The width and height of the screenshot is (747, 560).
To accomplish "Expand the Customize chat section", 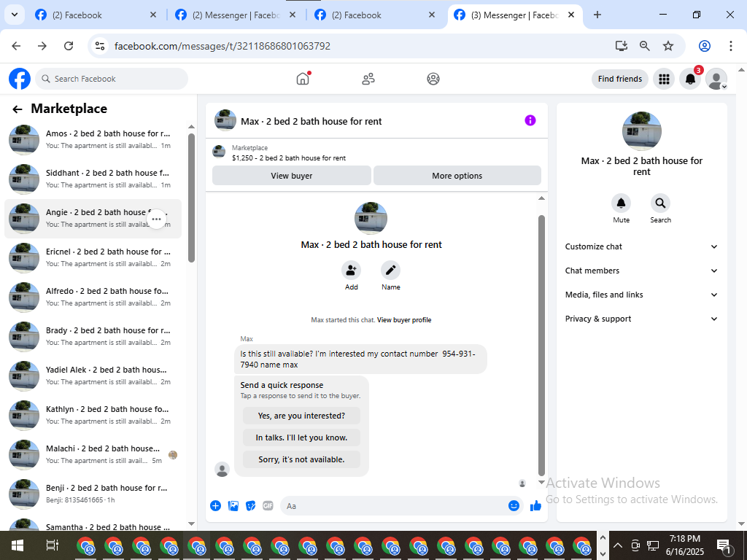I will pos(641,246).
